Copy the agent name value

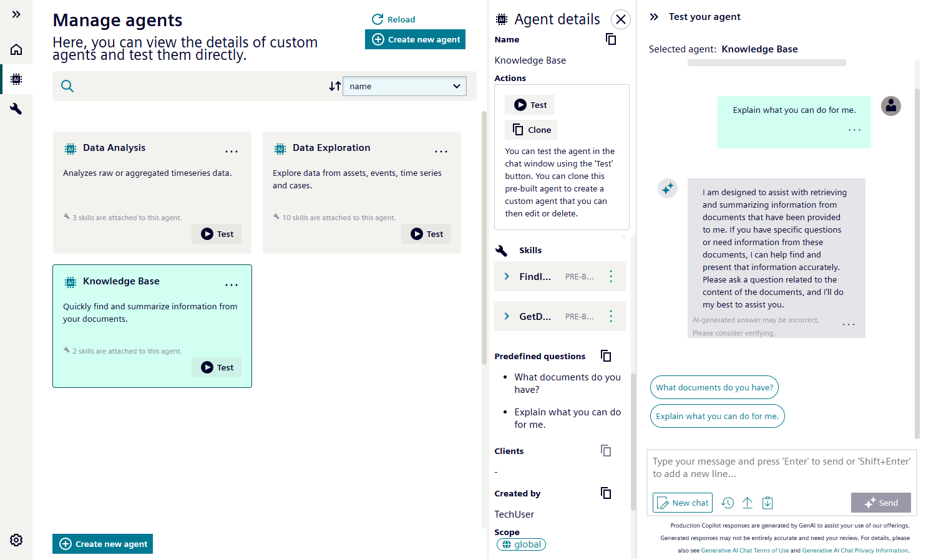611,39
